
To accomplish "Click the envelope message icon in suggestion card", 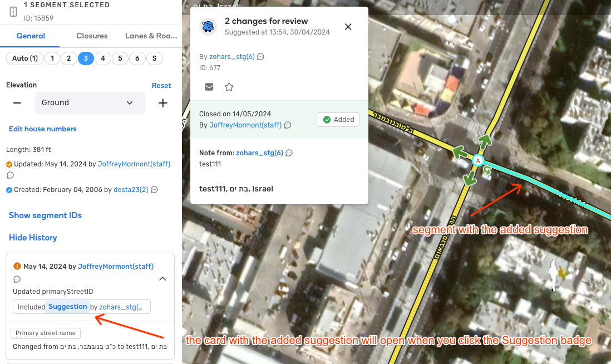I will tap(209, 87).
